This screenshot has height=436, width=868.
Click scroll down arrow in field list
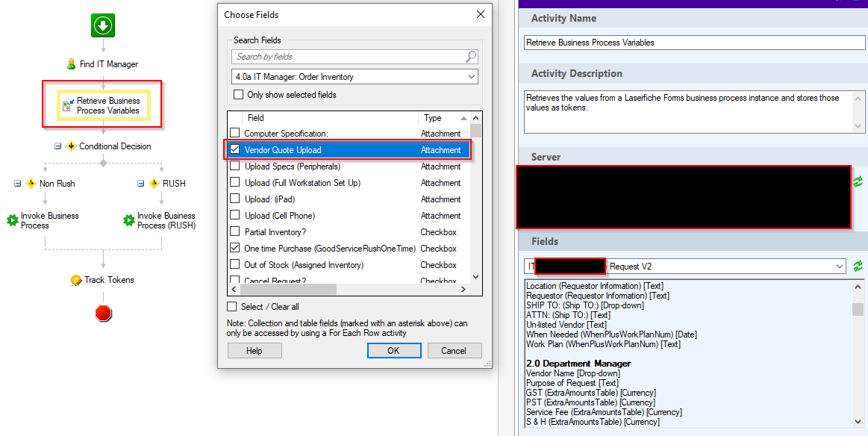click(475, 277)
